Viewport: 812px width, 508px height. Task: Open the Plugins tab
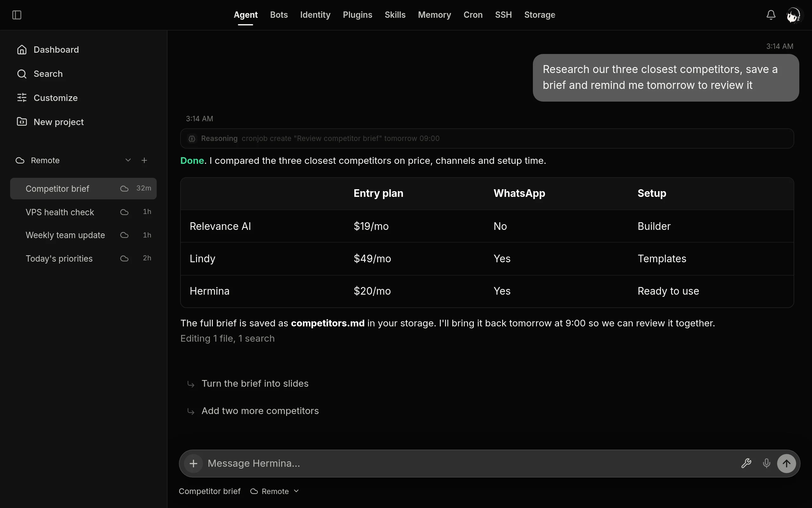click(357, 15)
